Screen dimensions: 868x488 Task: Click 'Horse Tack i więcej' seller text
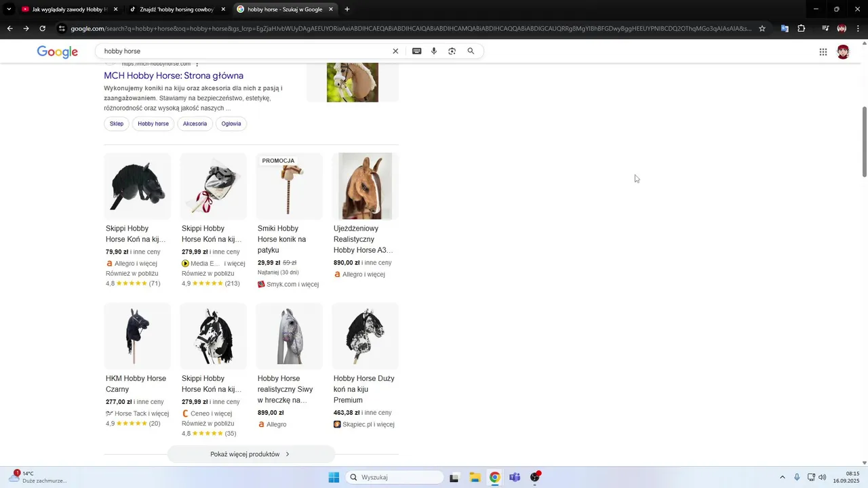click(142, 413)
